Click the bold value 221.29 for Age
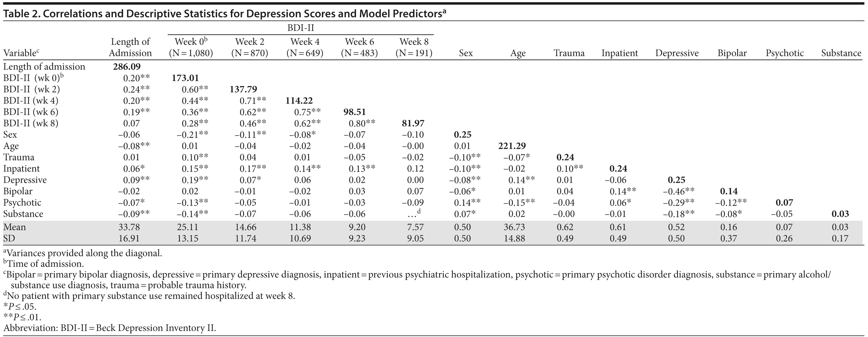Screen dimensions: 868x337 (x=511, y=146)
